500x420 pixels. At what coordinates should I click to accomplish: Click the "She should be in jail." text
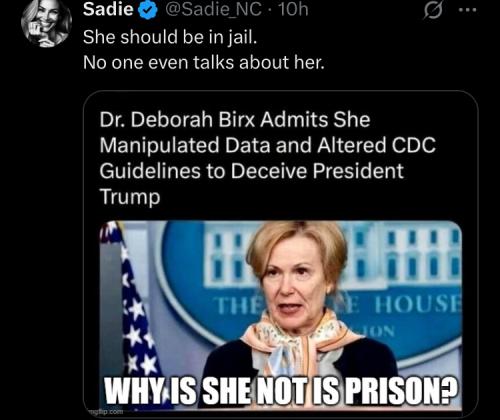[170, 37]
